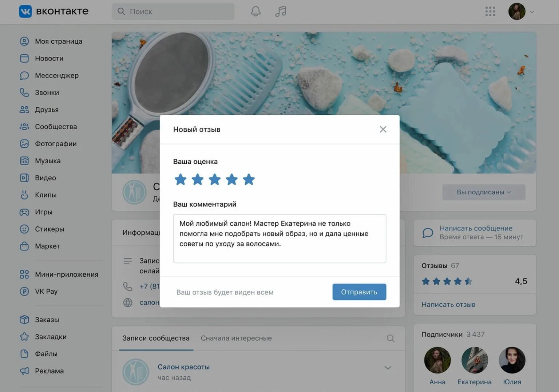
Task: Switch to Сначала интересные tab
Action: click(236, 338)
